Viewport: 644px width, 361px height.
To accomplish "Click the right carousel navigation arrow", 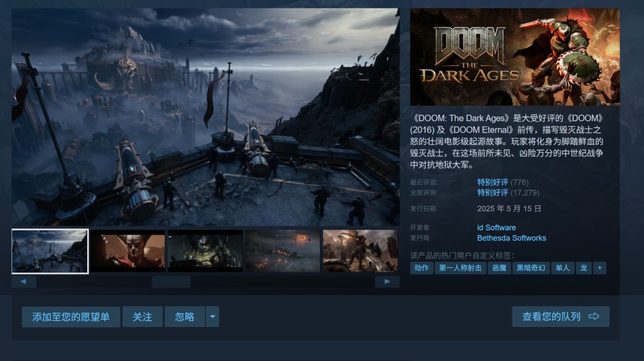I will [389, 281].
